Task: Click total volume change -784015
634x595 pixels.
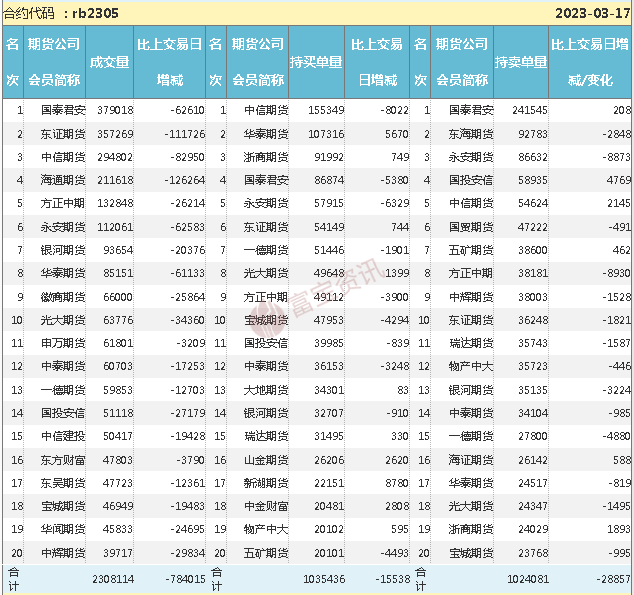Action: pyautogui.click(x=185, y=579)
